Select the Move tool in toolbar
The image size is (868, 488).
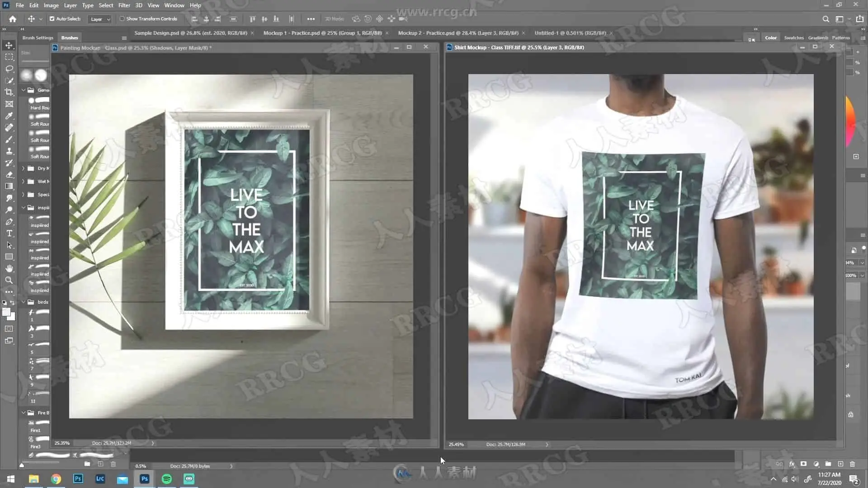pyautogui.click(x=9, y=46)
